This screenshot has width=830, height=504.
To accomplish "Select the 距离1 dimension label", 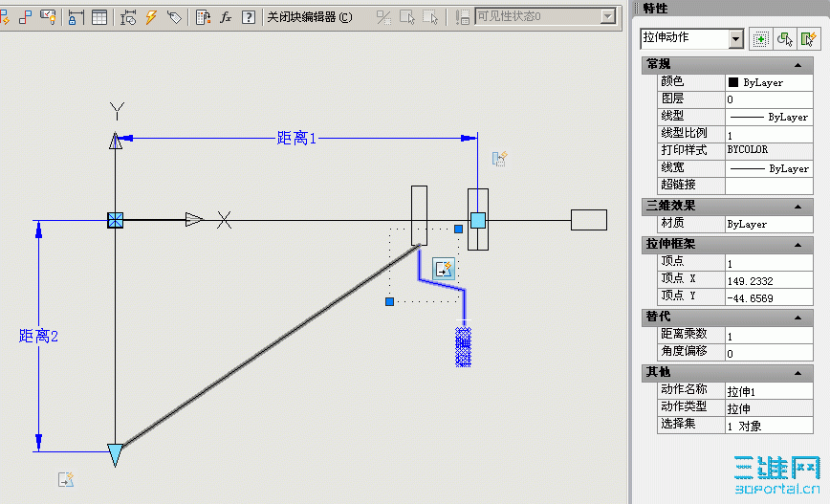I will click(x=296, y=138).
